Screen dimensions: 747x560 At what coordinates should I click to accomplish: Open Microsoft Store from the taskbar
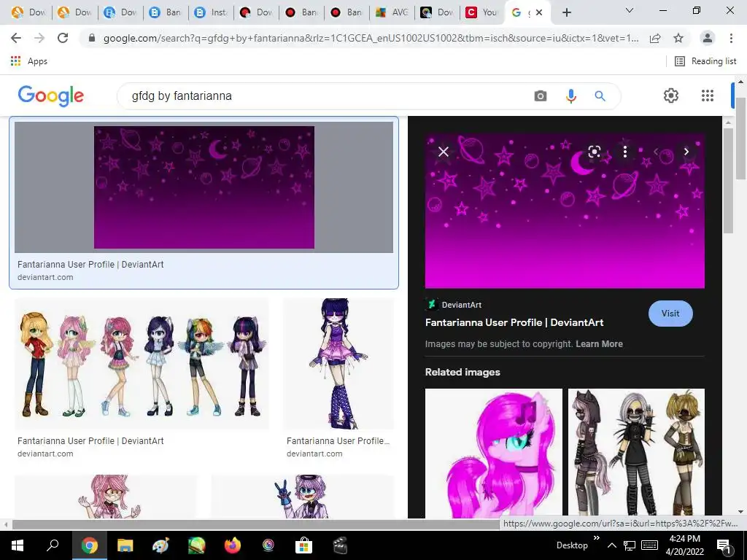pyautogui.click(x=303, y=545)
